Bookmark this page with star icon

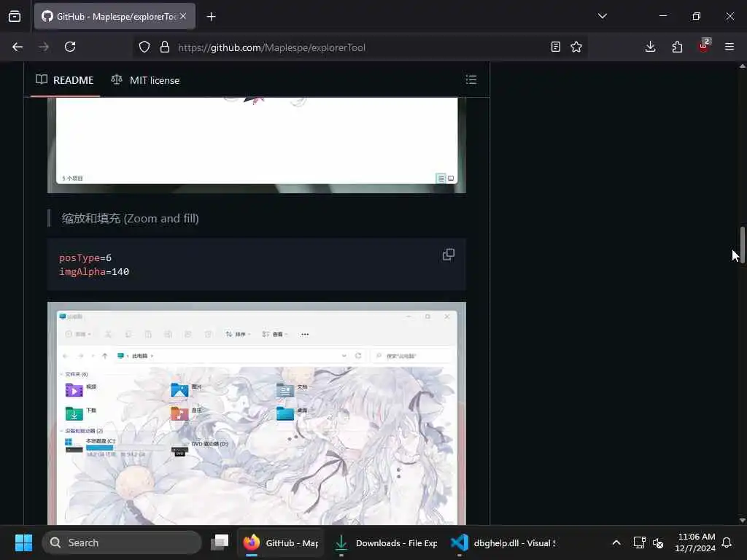576,47
